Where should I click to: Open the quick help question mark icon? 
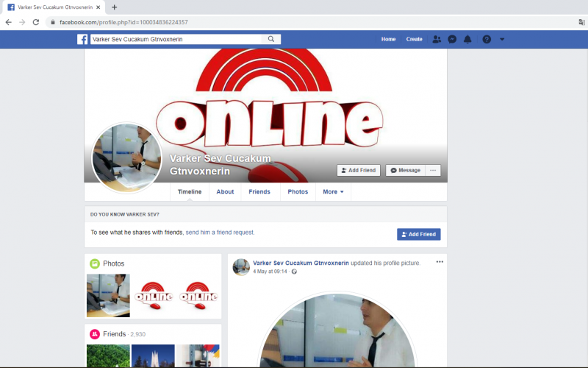pyautogui.click(x=486, y=39)
